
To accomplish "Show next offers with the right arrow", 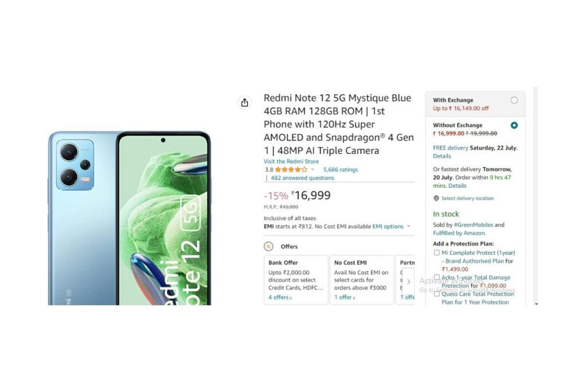I will (x=408, y=281).
